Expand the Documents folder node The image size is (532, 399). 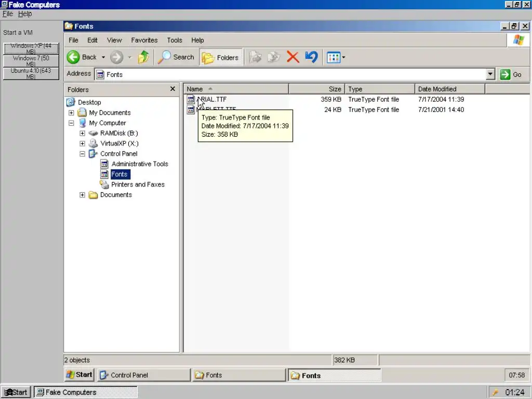pyautogui.click(x=83, y=195)
